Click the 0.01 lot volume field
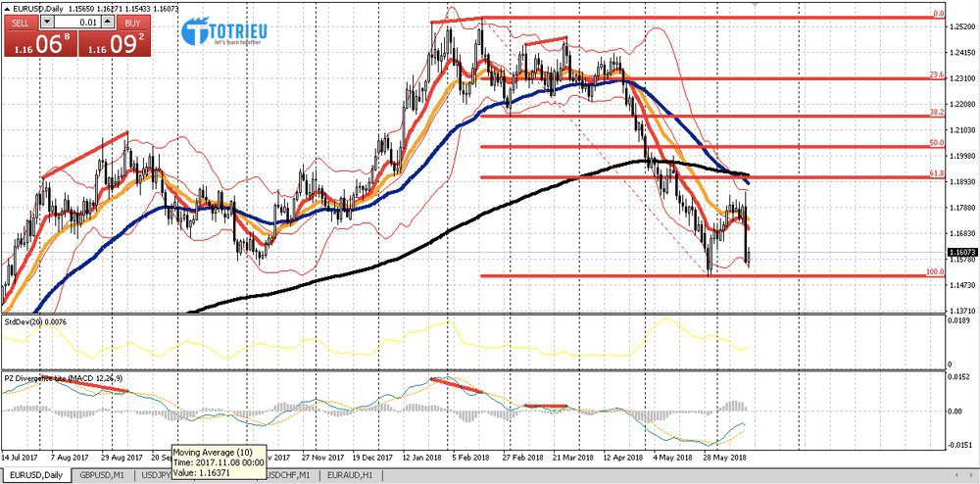 (x=78, y=22)
